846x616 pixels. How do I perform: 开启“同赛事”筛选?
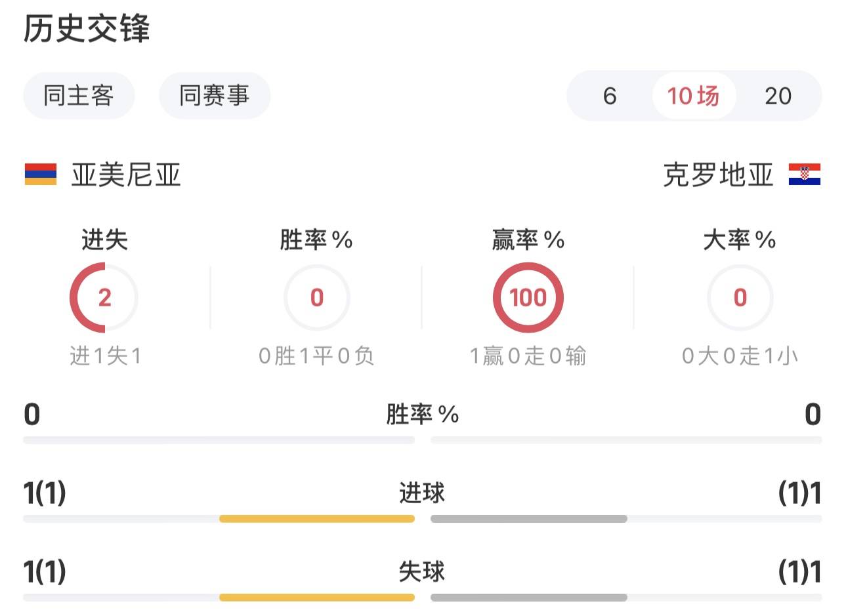point(215,95)
